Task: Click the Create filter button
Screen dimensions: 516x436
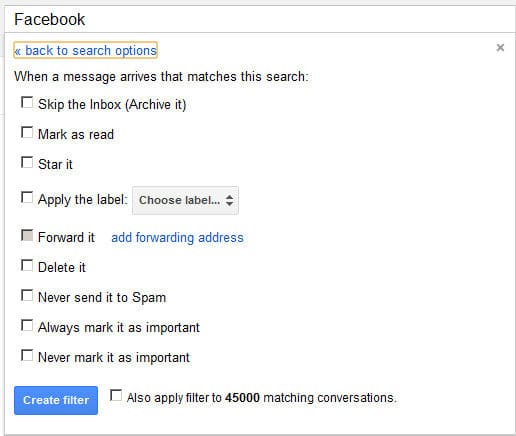Action: point(56,400)
